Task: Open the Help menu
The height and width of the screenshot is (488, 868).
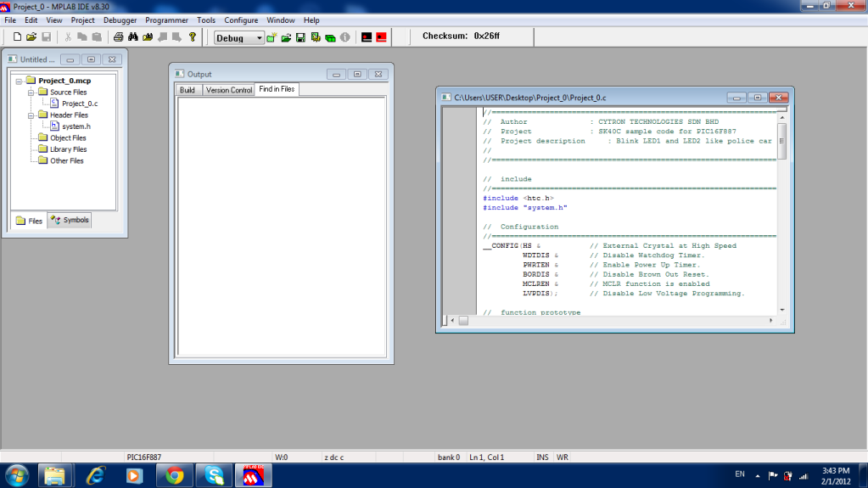Action: pos(311,20)
